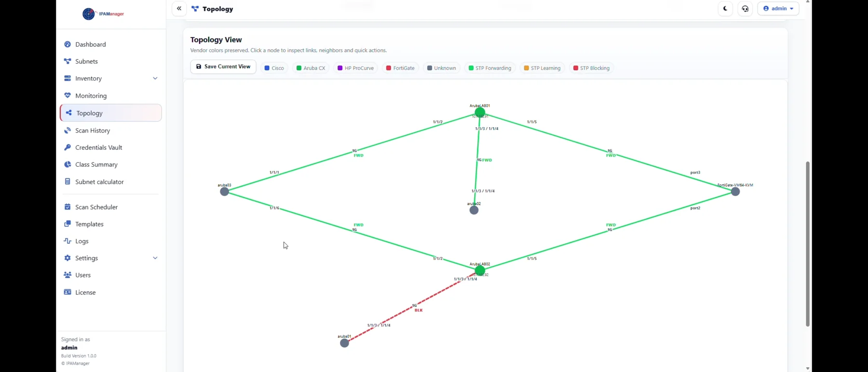The height and width of the screenshot is (372, 868).
Task: Click the Topology share icon in sidebar
Action: pos(68,113)
